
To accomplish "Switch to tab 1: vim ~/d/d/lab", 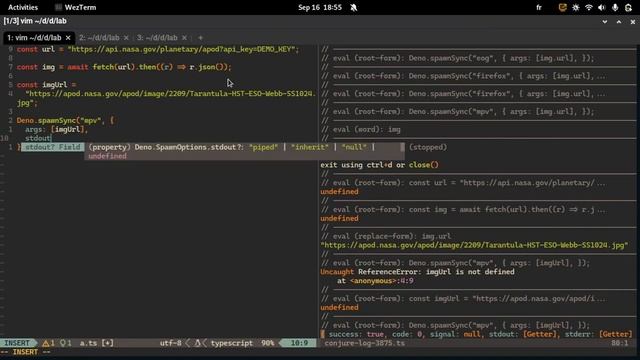I will (x=34, y=38).
